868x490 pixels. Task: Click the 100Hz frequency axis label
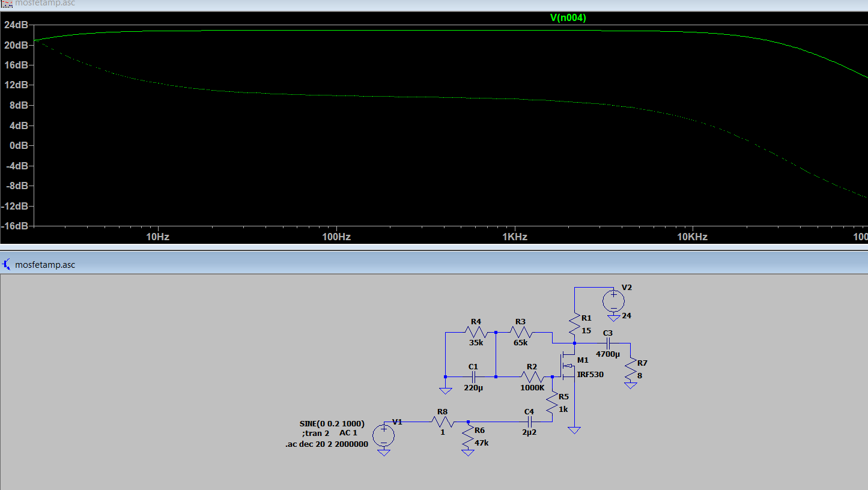coord(336,237)
